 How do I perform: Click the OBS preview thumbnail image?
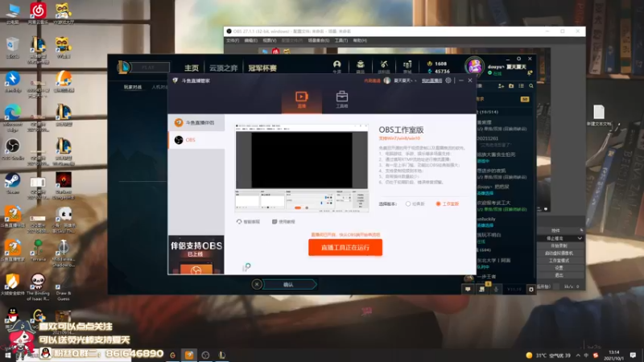302,168
